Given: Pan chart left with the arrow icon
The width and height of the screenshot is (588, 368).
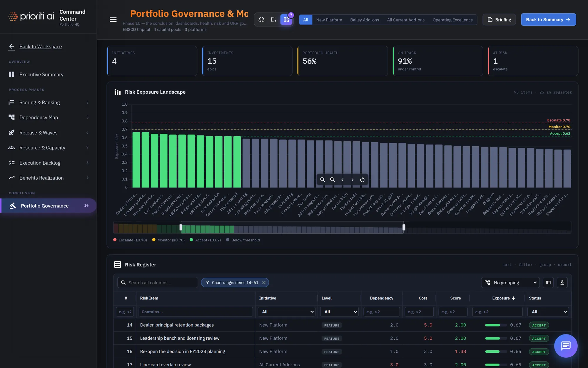Looking at the screenshot, I should (x=343, y=180).
